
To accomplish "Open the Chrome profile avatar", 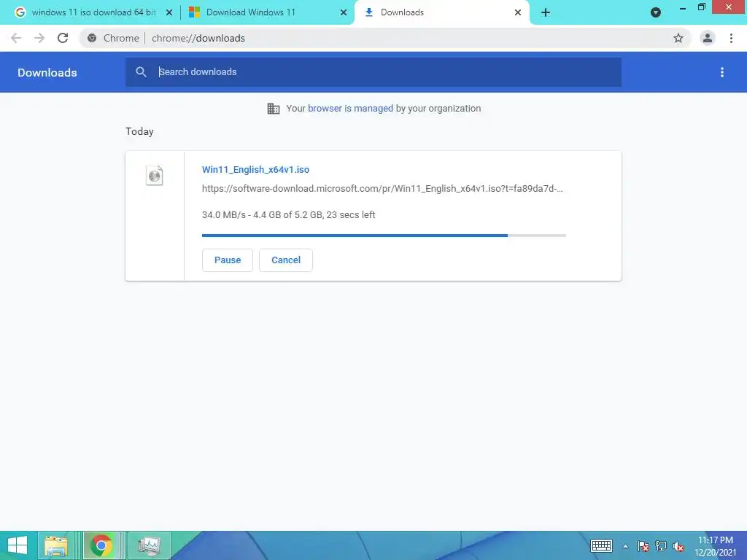I will click(708, 38).
